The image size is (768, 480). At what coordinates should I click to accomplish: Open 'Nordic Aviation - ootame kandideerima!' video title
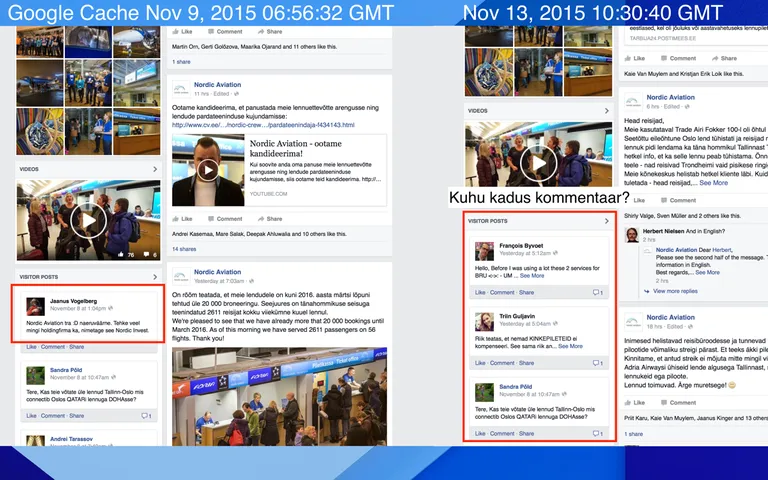tap(296, 148)
